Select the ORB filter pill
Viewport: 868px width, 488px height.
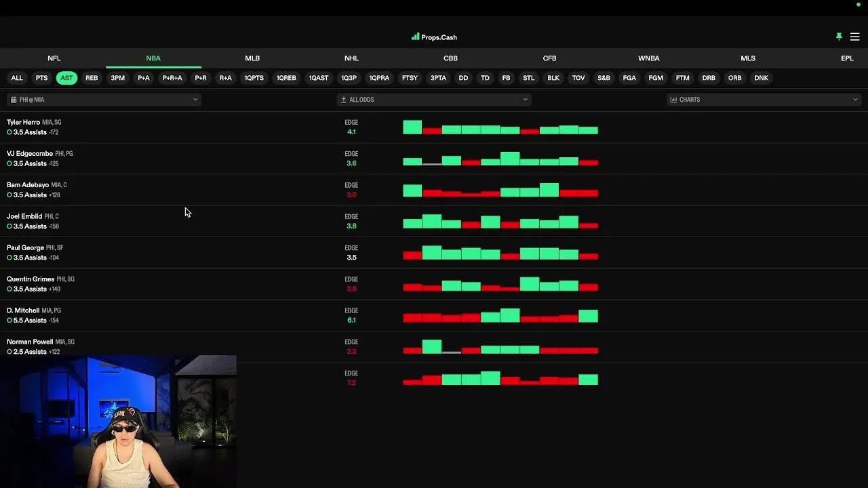coord(734,78)
